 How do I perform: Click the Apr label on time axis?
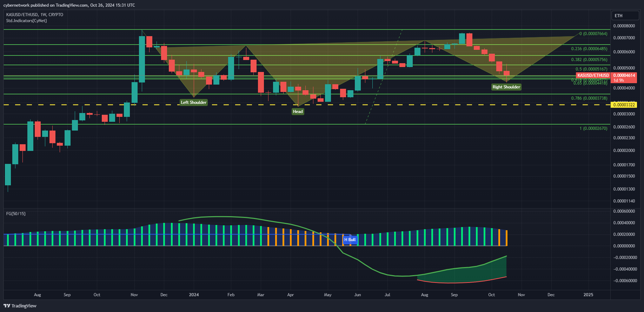[291, 295]
